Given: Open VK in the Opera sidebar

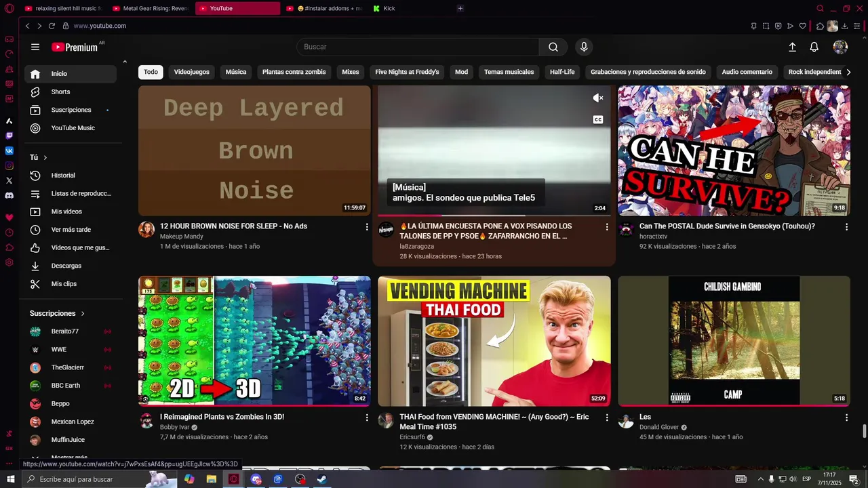Looking at the screenshot, I should 9,150.
